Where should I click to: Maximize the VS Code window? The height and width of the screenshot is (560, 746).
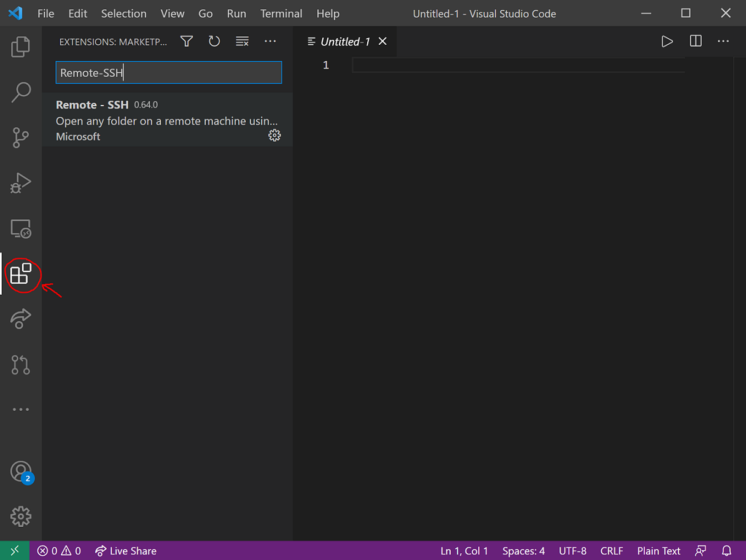tap(686, 13)
